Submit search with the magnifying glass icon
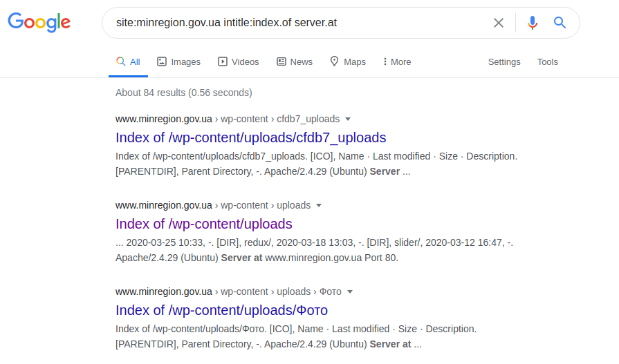The width and height of the screenshot is (619, 364). pyautogui.click(x=560, y=23)
